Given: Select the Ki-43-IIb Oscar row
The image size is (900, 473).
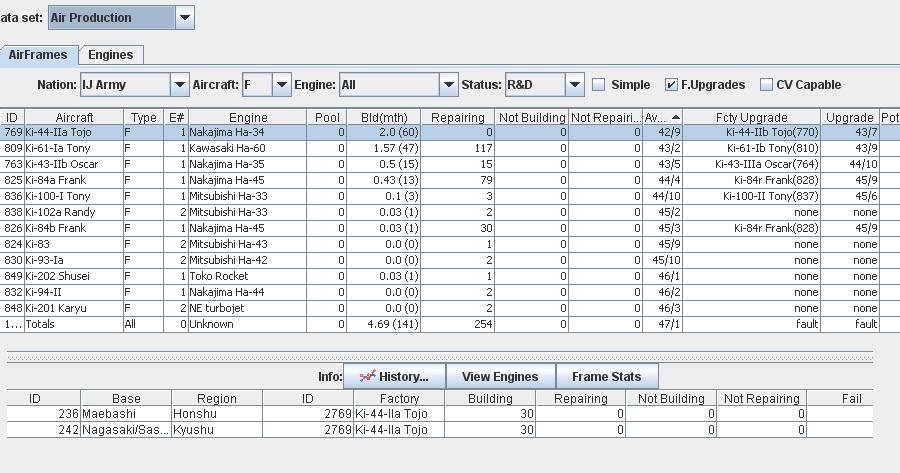Looking at the screenshot, I should click(450, 164).
